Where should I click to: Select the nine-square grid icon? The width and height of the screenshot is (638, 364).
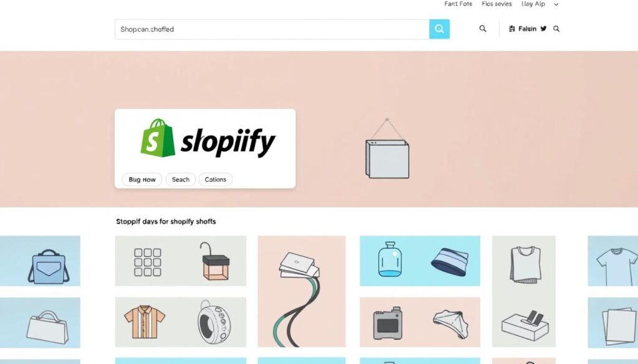[x=148, y=263]
